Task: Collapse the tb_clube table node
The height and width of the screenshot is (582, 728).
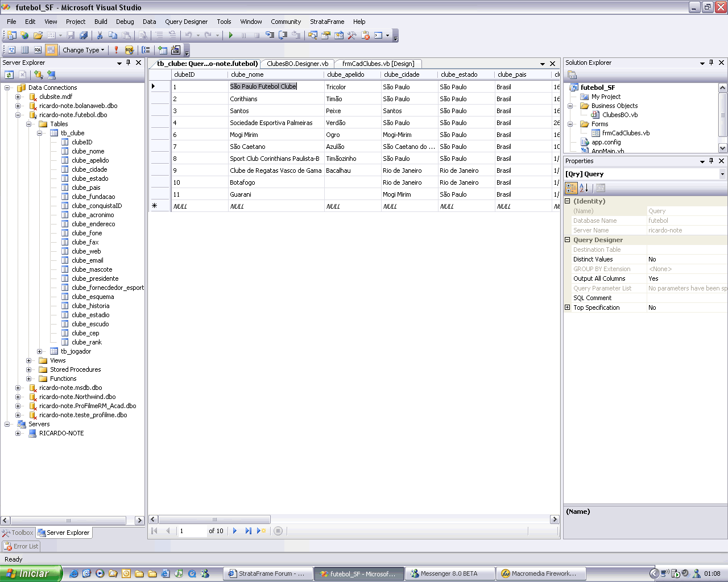Action: 40,133
